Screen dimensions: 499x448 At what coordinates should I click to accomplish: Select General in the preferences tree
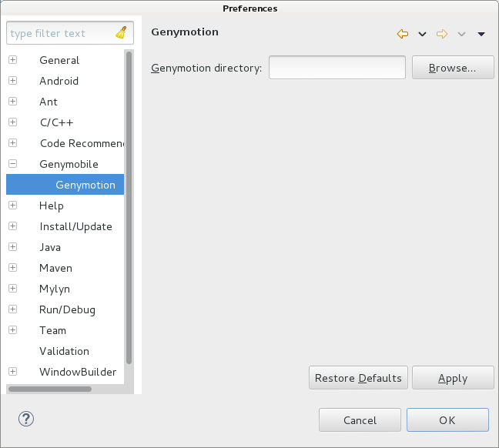[x=59, y=60]
